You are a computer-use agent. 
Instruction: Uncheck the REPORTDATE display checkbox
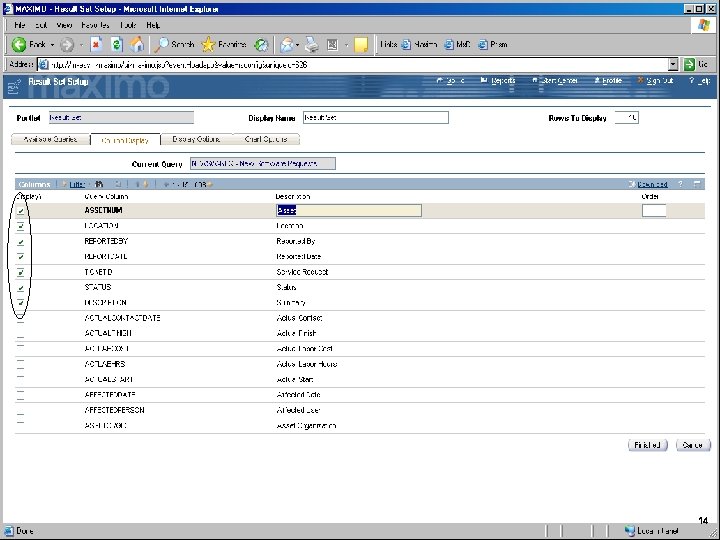[x=21, y=257]
